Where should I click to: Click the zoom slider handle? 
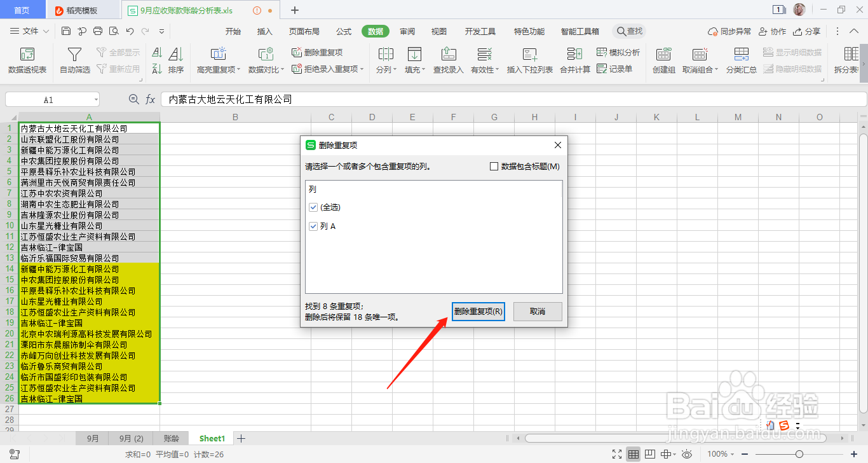pyautogui.click(x=799, y=454)
